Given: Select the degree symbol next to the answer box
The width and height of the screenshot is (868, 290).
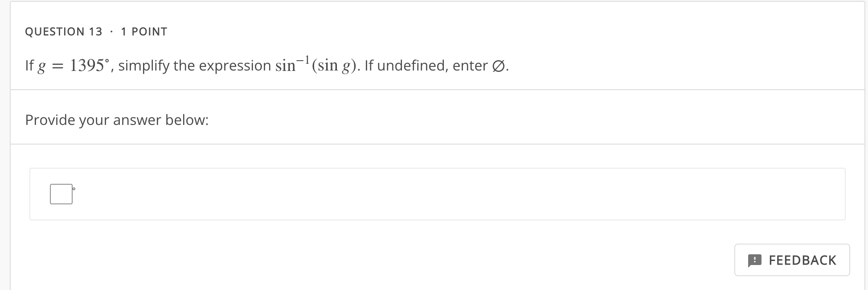Looking at the screenshot, I should 74,189.
